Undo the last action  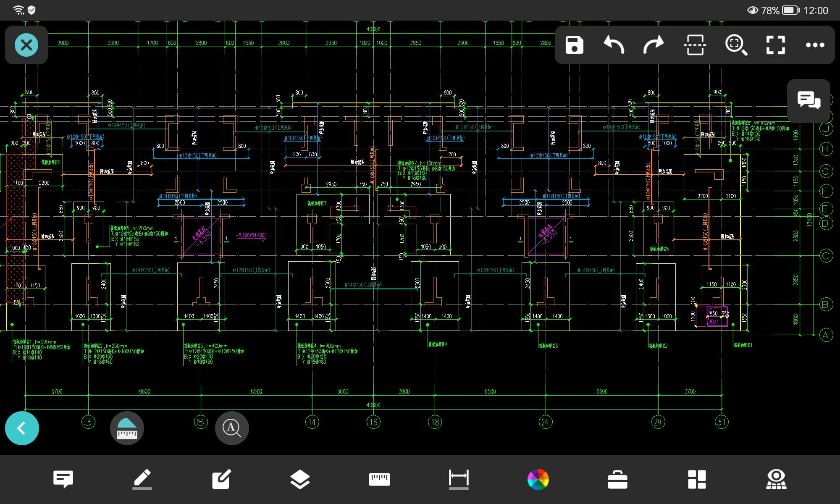tap(614, 45)
